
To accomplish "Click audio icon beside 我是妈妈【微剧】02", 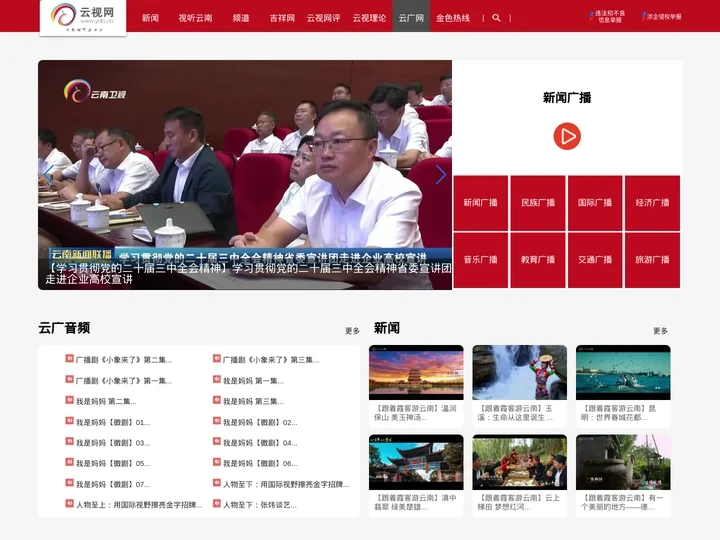I will click(217, 421).
